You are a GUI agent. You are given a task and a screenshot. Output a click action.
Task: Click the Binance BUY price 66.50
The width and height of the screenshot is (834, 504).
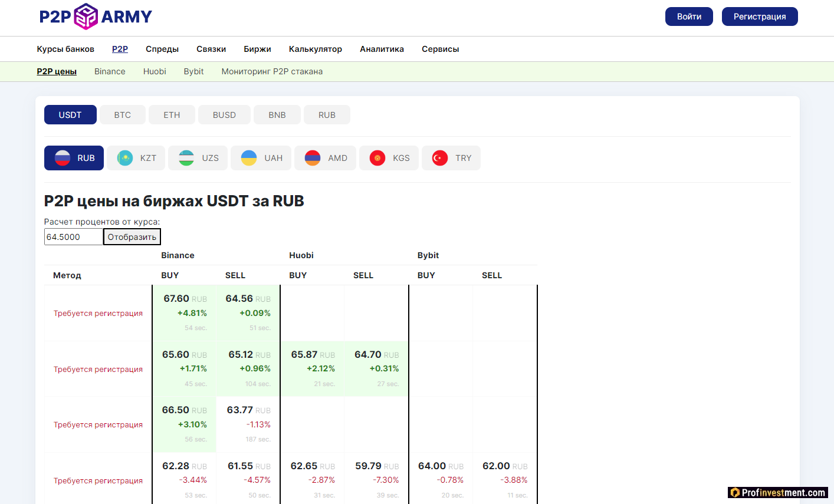tap(176, 410)
